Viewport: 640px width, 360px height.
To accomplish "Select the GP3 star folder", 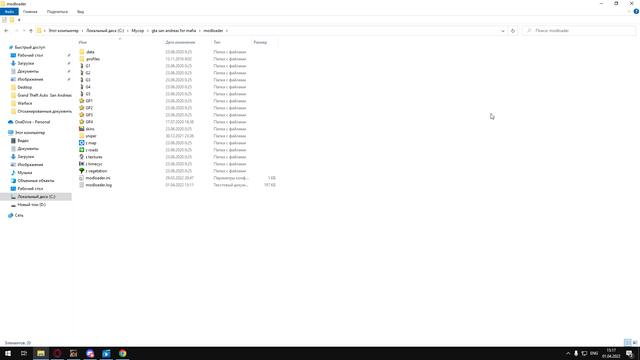I will tap(89, 115).
